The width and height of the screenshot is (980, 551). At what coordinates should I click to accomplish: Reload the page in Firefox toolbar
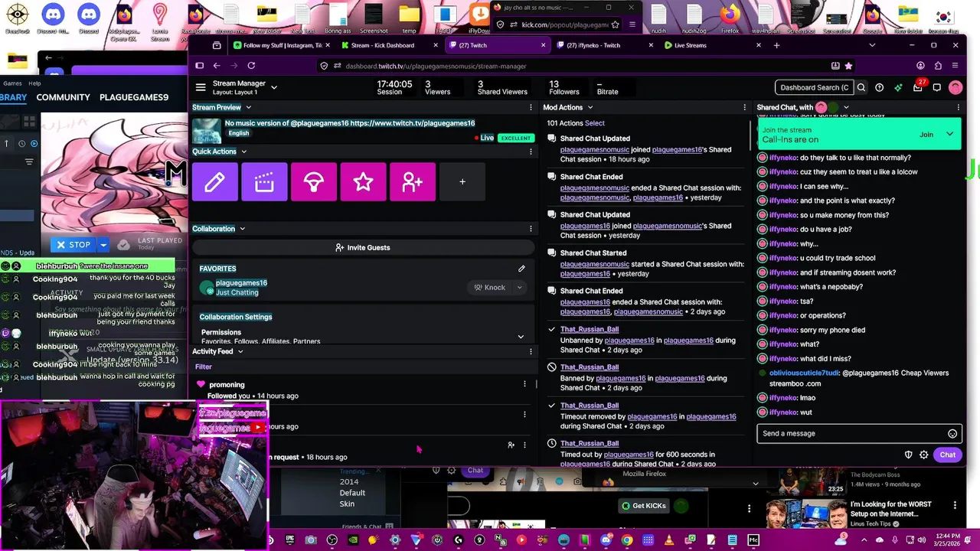pyautogui.click(x=251, y=66)
